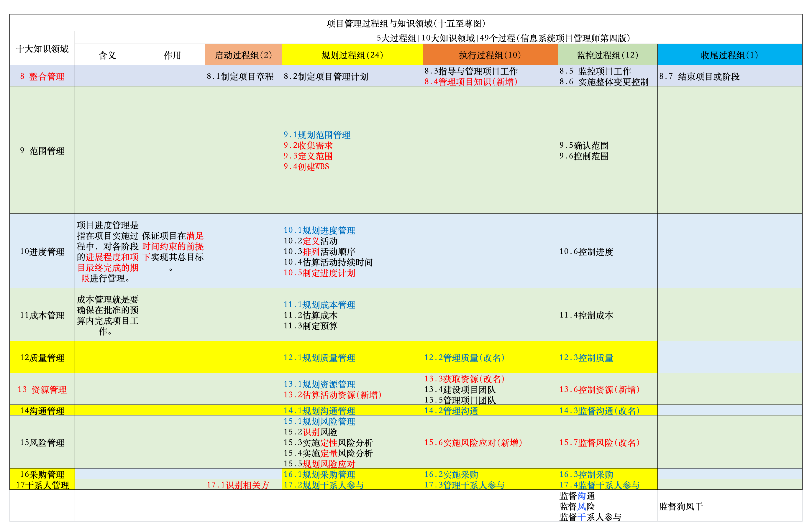The image size is (812, 531).
Task: Select the 8 整合管理 row label
Action: click(x=42, y=76)
